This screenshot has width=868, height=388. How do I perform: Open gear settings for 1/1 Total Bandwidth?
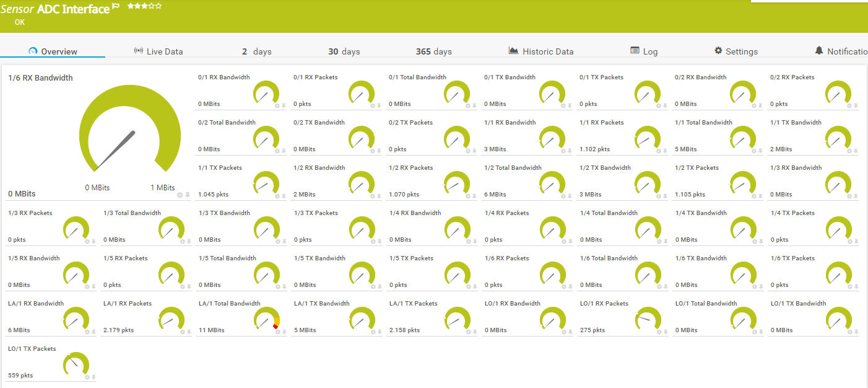click(x=754, y=151)
